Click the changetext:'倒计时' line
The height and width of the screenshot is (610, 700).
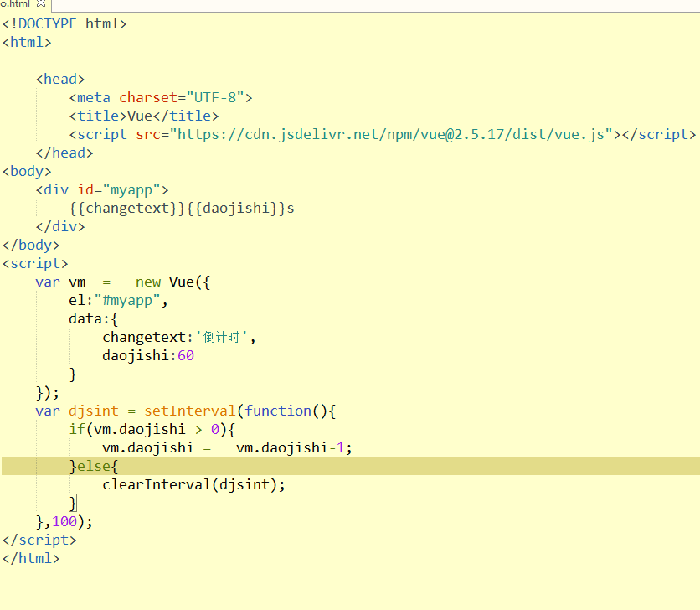(x=179, y=337)
